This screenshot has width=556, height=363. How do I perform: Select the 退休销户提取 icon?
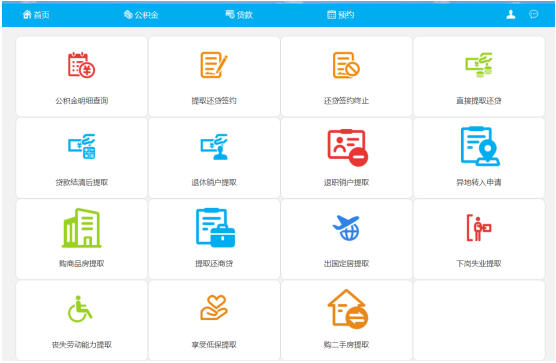214,146
